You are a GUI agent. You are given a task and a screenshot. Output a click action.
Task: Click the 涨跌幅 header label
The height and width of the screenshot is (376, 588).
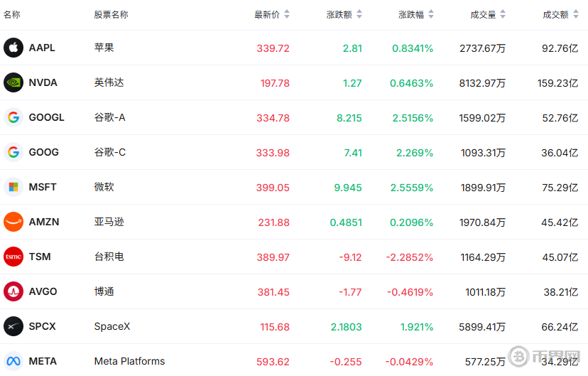pos(411,15)
